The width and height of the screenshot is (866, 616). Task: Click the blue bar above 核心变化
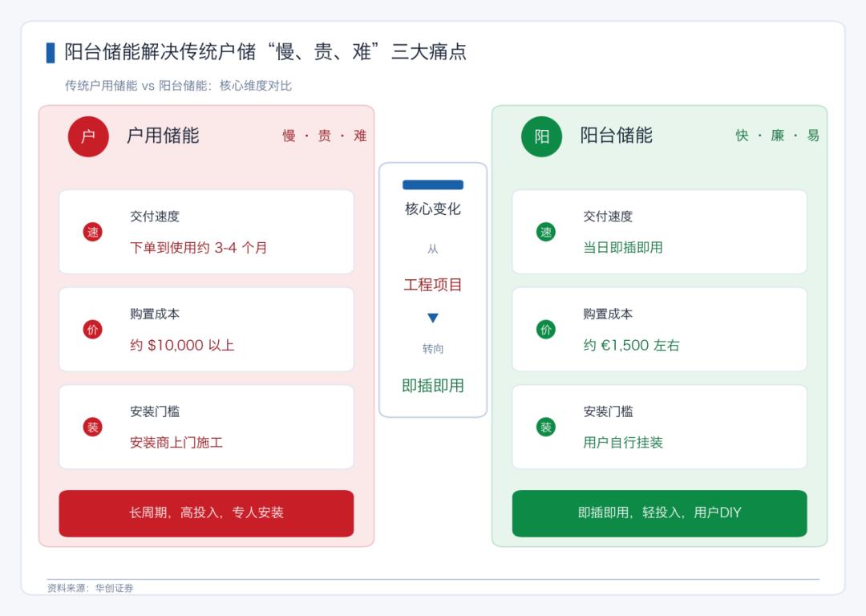tap(433, 185)
